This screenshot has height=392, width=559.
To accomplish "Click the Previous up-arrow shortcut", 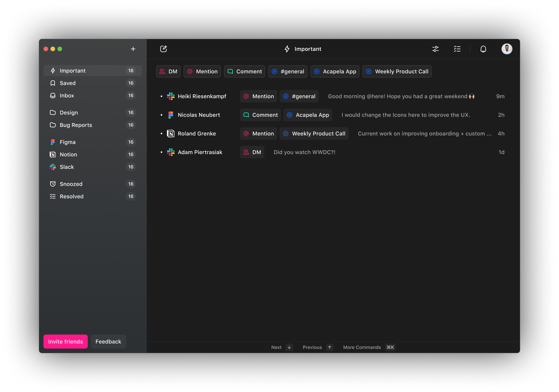I will point(330,347).
